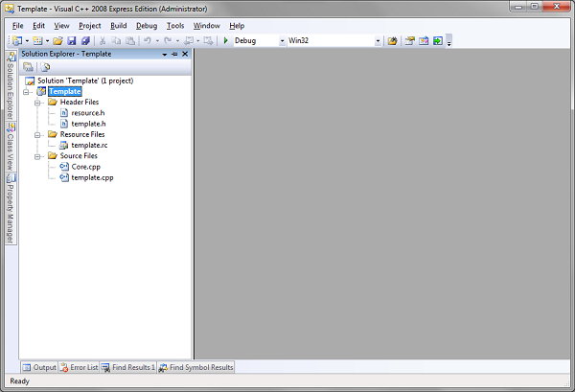Click the Properties icon in Solution Explorer

(28, 67)
